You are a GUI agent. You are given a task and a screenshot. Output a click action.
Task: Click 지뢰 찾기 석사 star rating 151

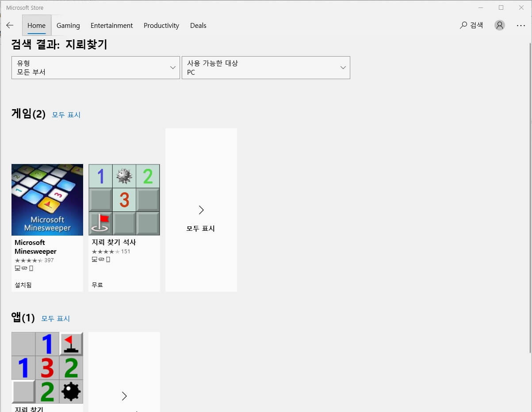coord(111,252)
